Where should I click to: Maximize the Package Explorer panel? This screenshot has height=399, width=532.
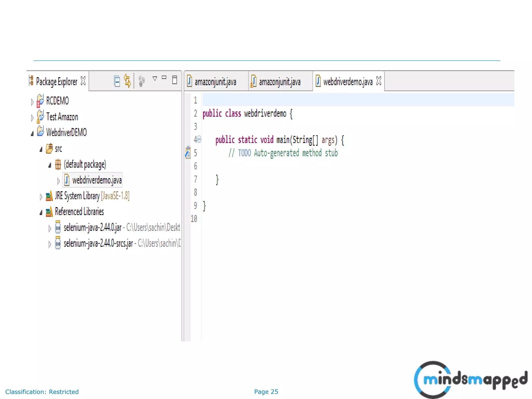[x=175, y=80]
